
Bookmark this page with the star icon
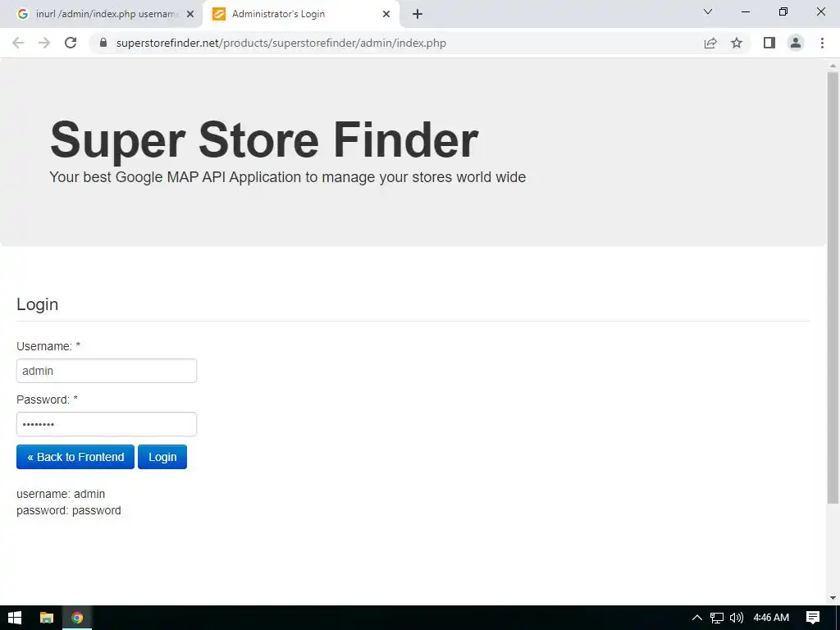point(737,43)
